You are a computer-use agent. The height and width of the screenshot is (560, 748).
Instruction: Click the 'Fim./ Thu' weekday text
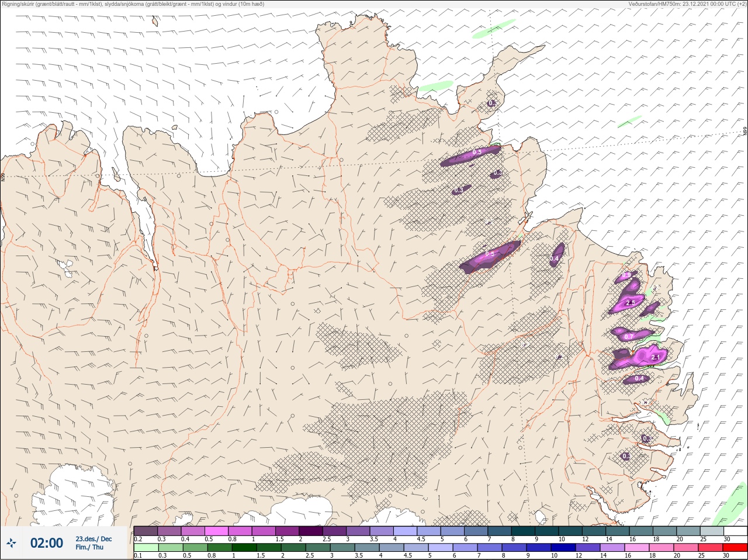coord(89,547)
